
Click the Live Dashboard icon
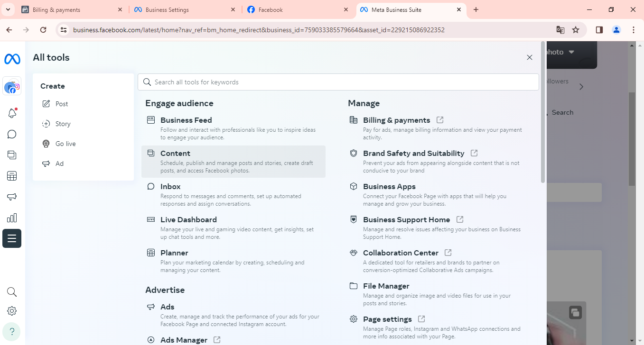pos(151,219)
